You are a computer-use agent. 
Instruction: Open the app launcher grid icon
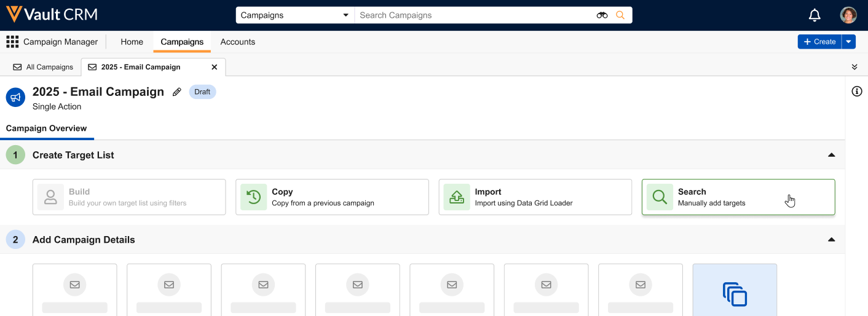pos(12,42)
